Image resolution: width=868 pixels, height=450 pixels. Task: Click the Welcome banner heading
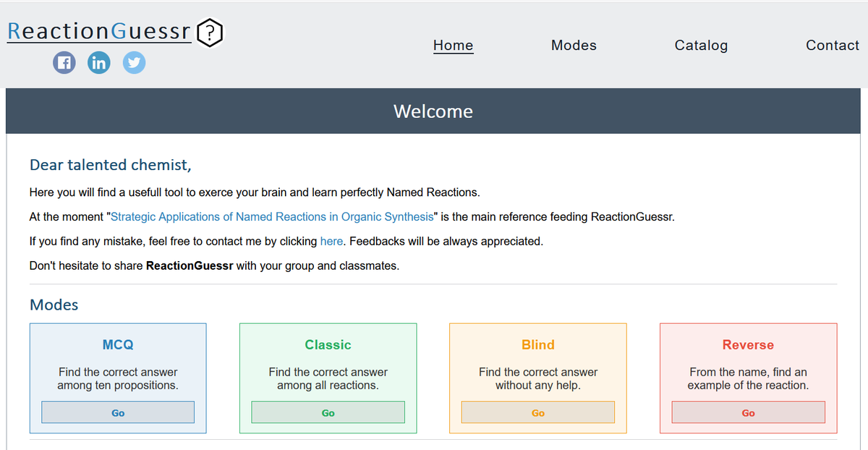point(433,111)
